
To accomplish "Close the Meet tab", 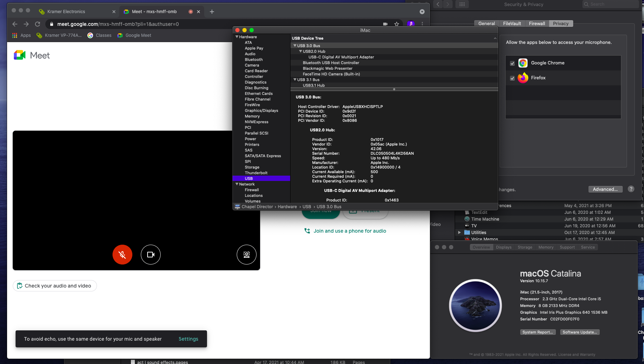I will 199,12.
